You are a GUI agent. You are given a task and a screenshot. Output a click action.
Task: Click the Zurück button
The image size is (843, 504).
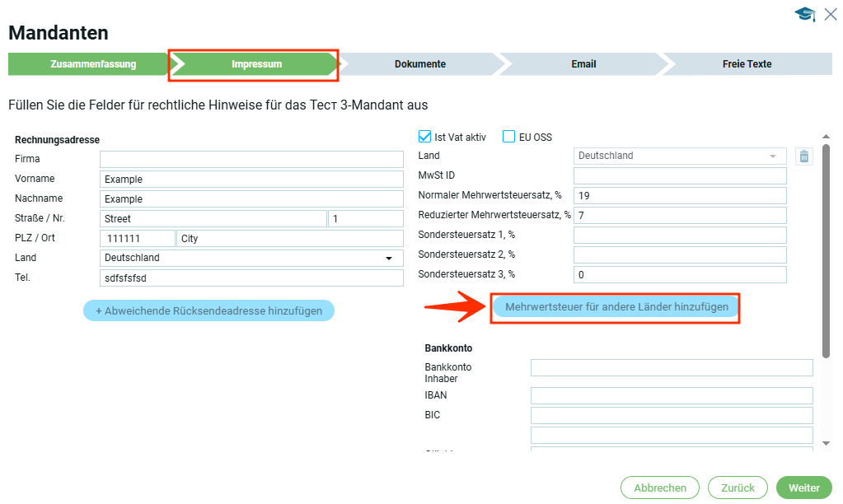coord(738,488)
